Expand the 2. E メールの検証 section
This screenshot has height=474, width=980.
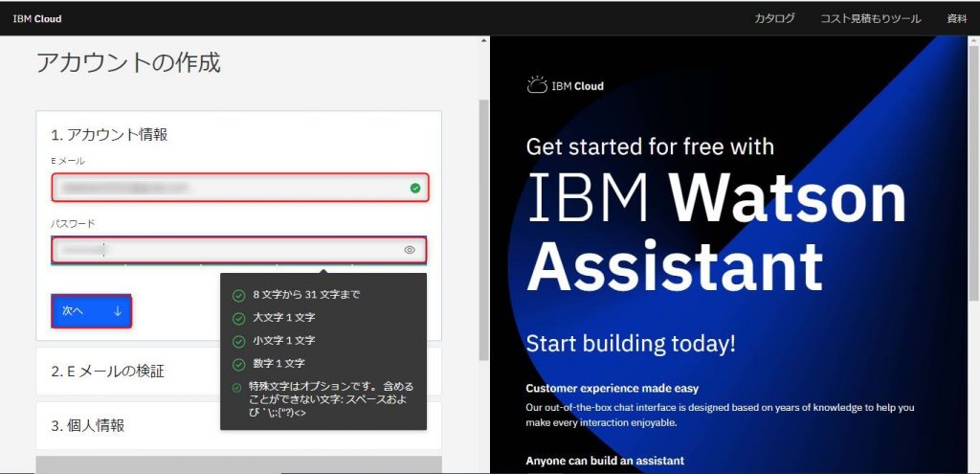(x=238, y=371)
